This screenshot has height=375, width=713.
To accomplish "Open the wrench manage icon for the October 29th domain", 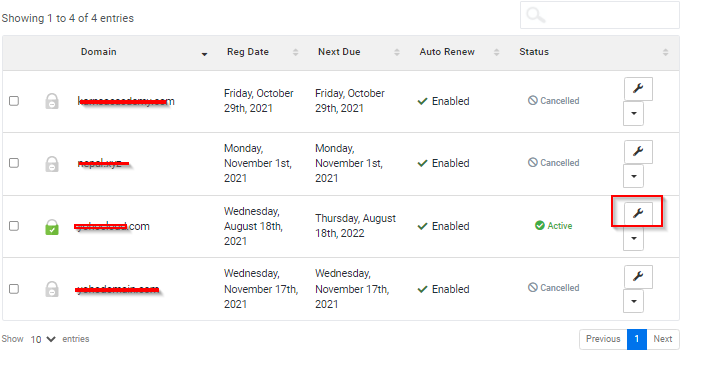I will [x=638, y=88].
